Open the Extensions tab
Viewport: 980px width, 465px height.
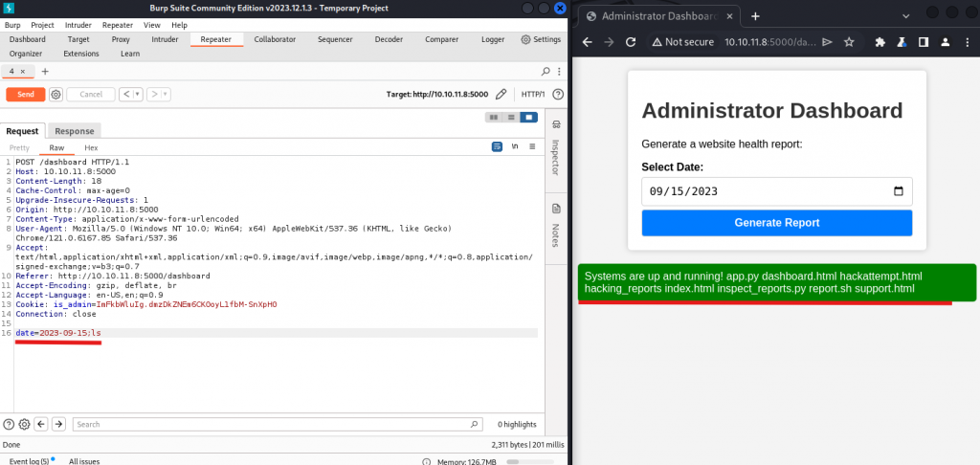tap(81, 54)
